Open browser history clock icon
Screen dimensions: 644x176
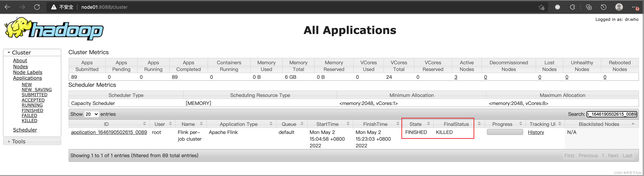coord(603,7)
